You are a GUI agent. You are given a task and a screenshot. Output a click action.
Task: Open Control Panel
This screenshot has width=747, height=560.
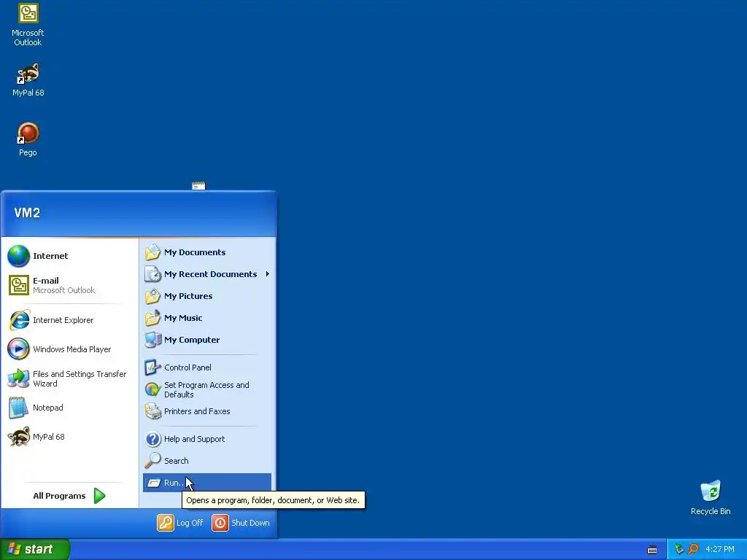click(207, 367)
